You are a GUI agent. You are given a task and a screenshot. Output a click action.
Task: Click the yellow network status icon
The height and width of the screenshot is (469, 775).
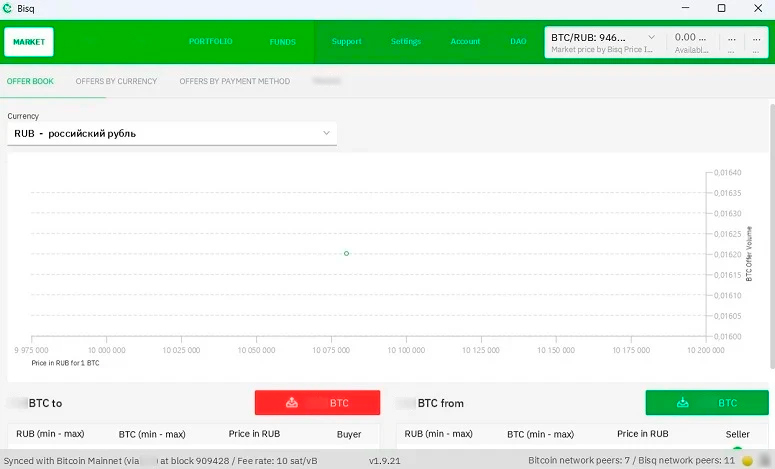coord(747,461)
